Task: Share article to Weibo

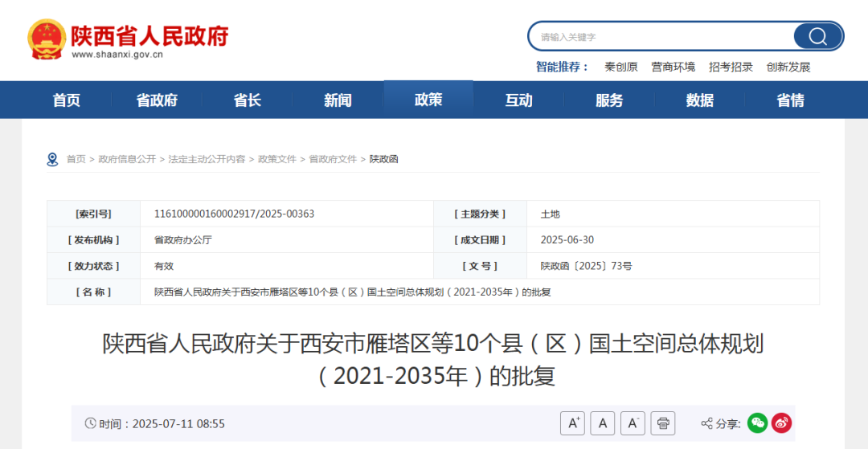Action: pos(782,423)
